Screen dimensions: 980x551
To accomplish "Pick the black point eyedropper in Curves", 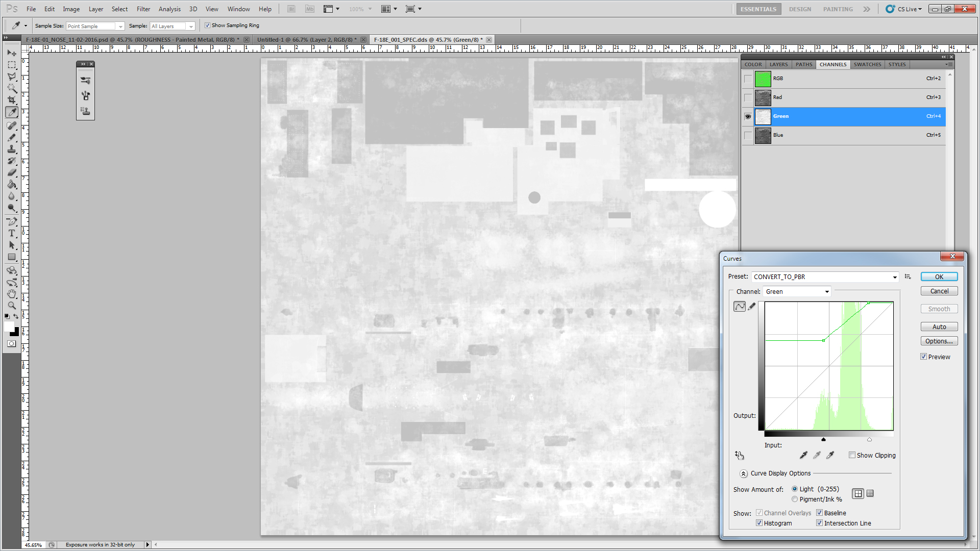I will 803,455.
